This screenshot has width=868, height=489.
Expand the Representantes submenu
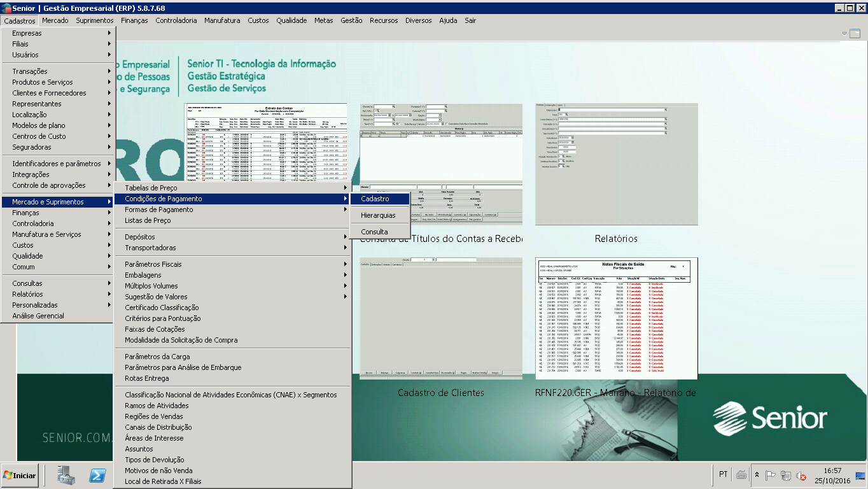tap(57, 104)
